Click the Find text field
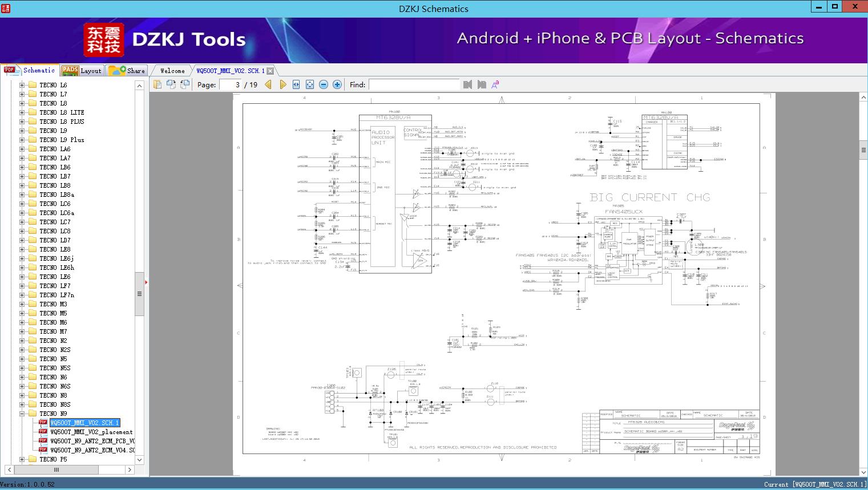 tap(414, 84)
